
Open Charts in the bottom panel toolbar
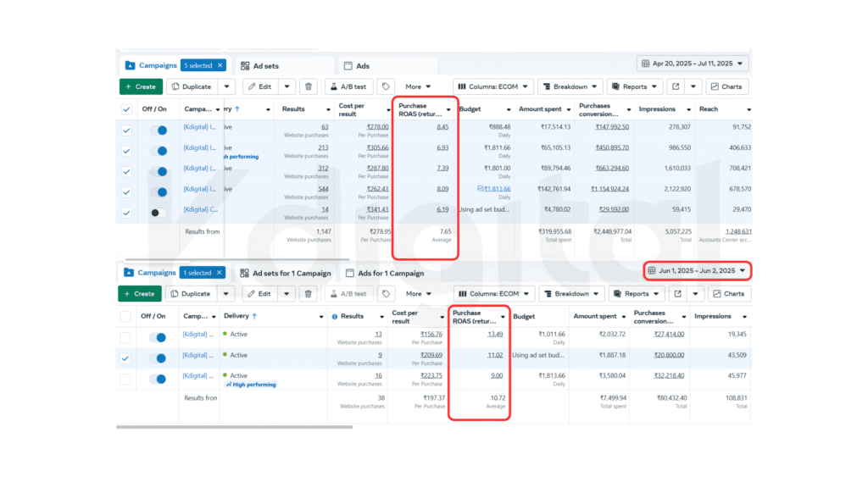point(728,294)
